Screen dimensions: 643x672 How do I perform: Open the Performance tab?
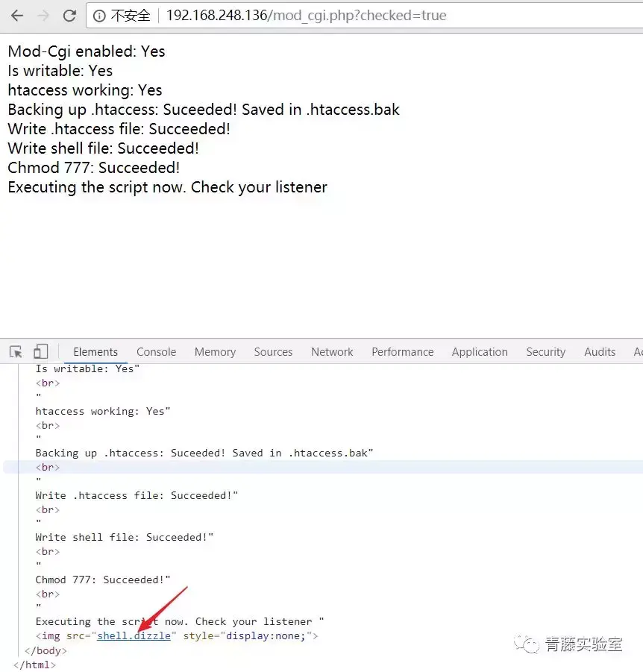pos(403,352)
